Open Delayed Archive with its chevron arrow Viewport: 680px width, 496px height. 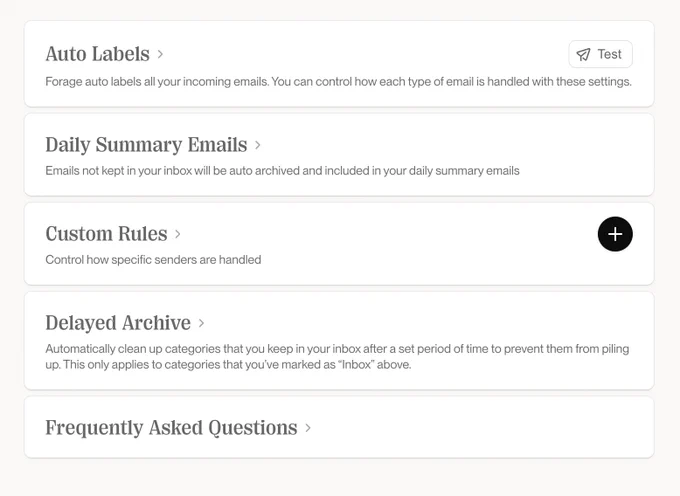click(x=201, y=323)
